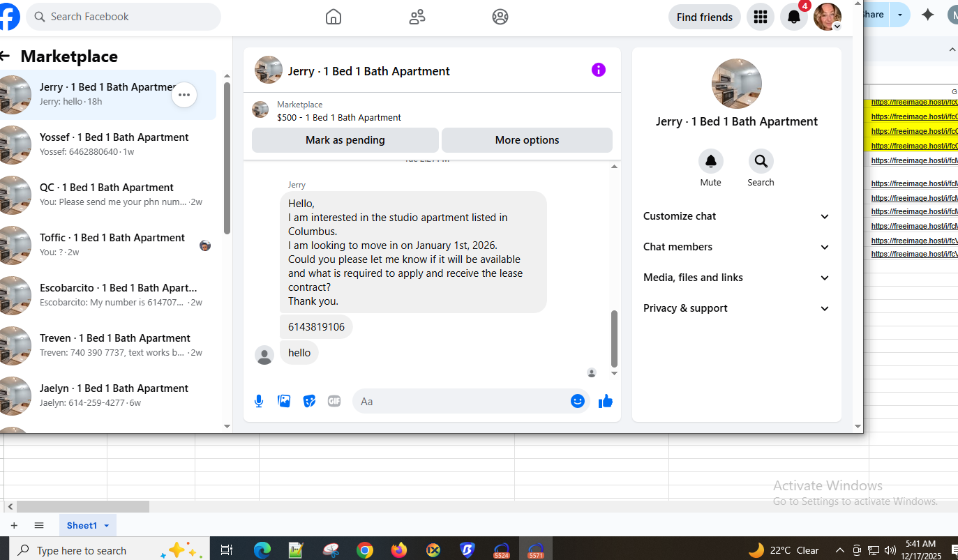Viewport: 958px width, 560px height.
Task: Open Treven apartment conversation
Action: (x=108, y=346)
